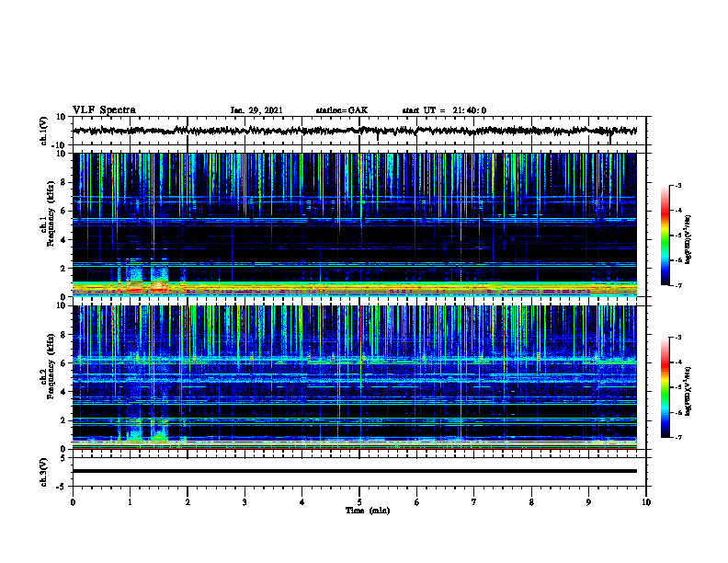Click the "-3" label on ch.2 color bar
The height and width of the screenshot is (563, 728).
tap(678, 338)
